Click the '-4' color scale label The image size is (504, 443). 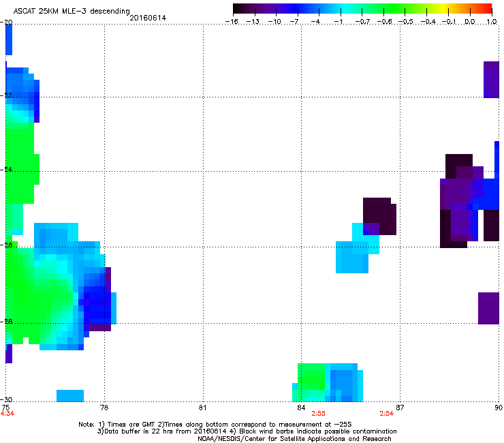tap(315, 22)
